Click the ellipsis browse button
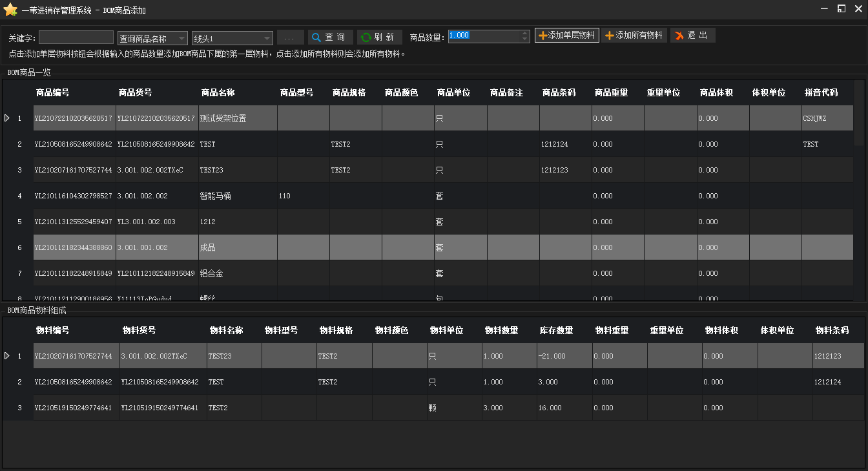 [290, 37]
